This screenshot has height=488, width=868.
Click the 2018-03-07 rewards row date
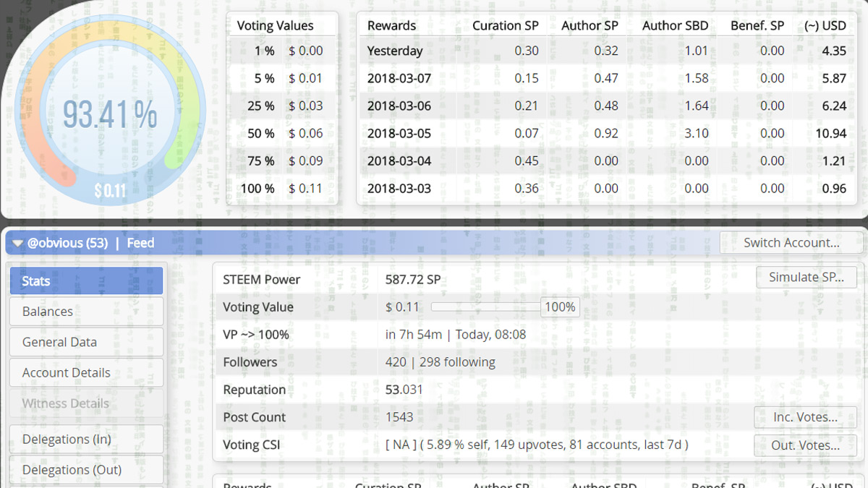coord(399,78)
